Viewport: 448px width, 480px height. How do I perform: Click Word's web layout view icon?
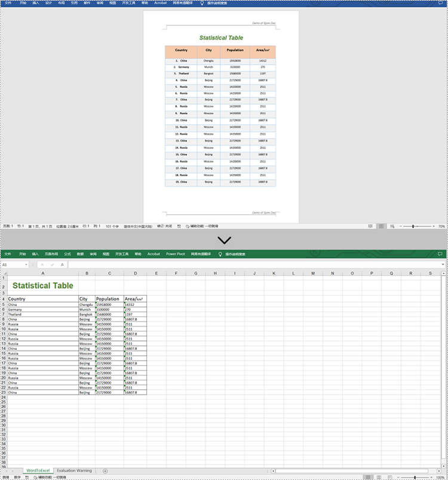[x=392, y=226]
